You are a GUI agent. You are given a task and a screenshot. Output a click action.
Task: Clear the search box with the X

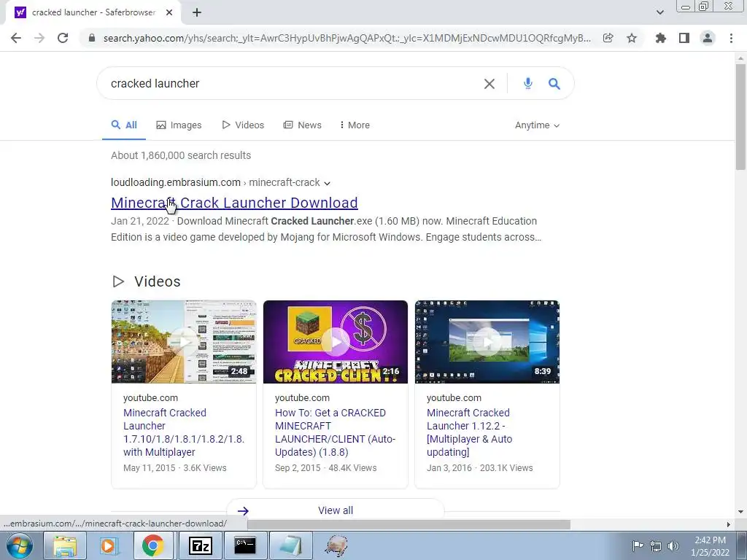(489, 84)
